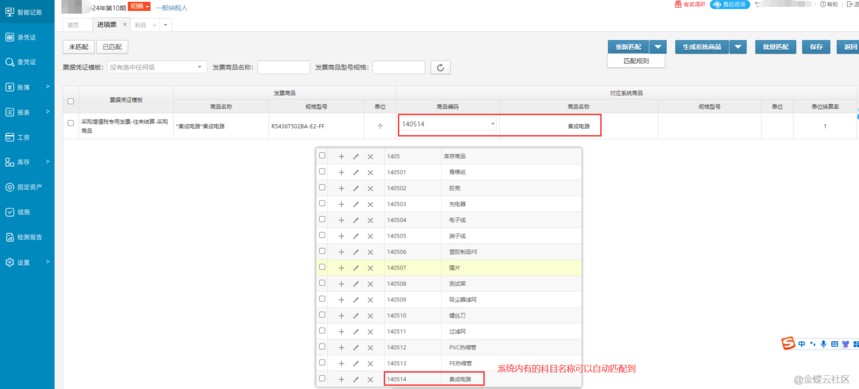Viewport: 859px width, 389px height.
Task: Open 售后咨询 support chat
Action: pyautogui.click(x=730, y=4)
